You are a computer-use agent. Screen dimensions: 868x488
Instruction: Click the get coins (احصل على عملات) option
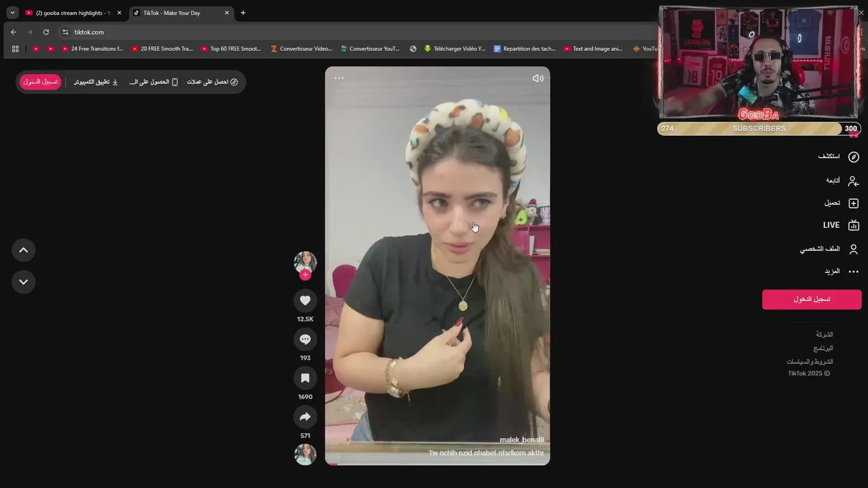[212, 82]
